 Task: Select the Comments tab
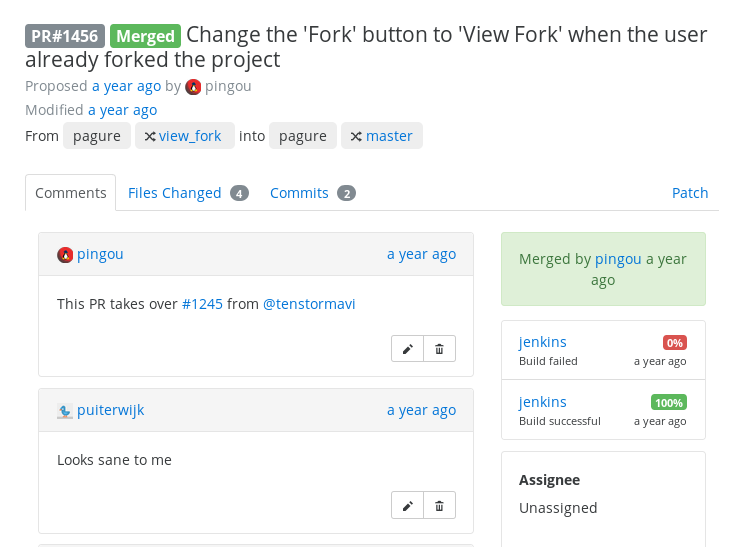pyautogui.click(x=71, y=193)
